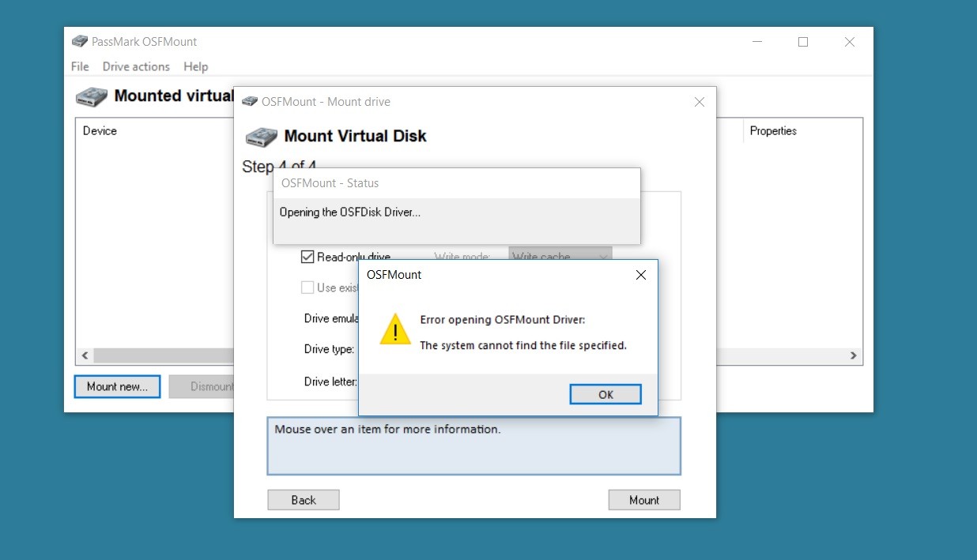Click the 'Mount Virtual Disk' heading text
This screenshot has height=560, width=977.
[x=355, y=136]
